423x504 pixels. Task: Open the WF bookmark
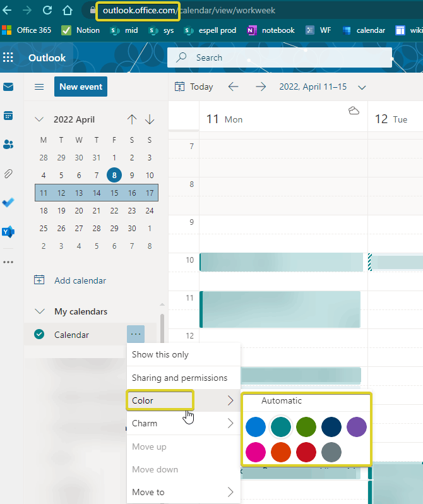click(x=318, y=30)
